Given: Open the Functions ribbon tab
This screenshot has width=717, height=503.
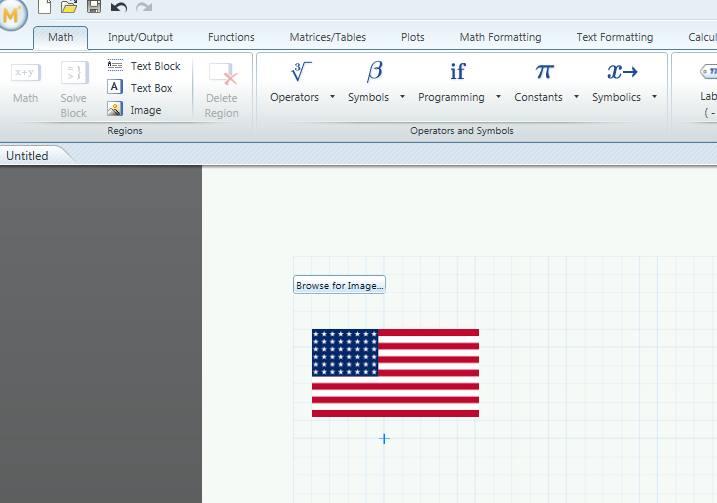Looking at the screenshot, I should tap(231, 37).
